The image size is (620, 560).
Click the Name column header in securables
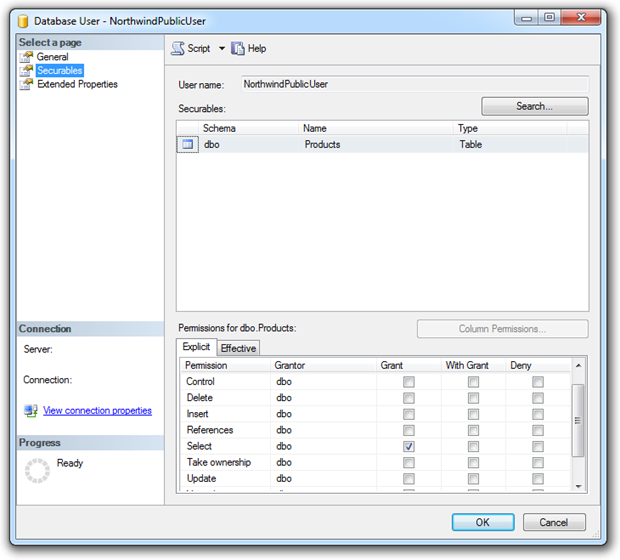(375, 128)
